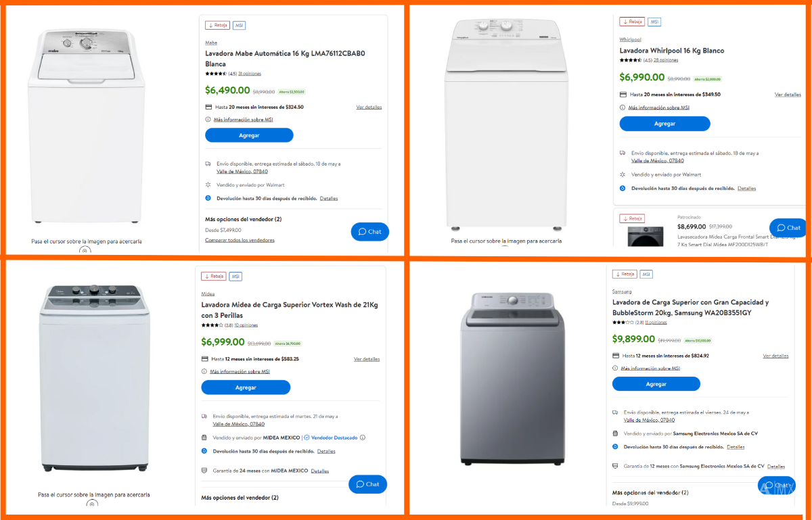The height and width of the screenshot is (520, 812).
Task: Click the Whirlpool brand link
Action: 629,39
